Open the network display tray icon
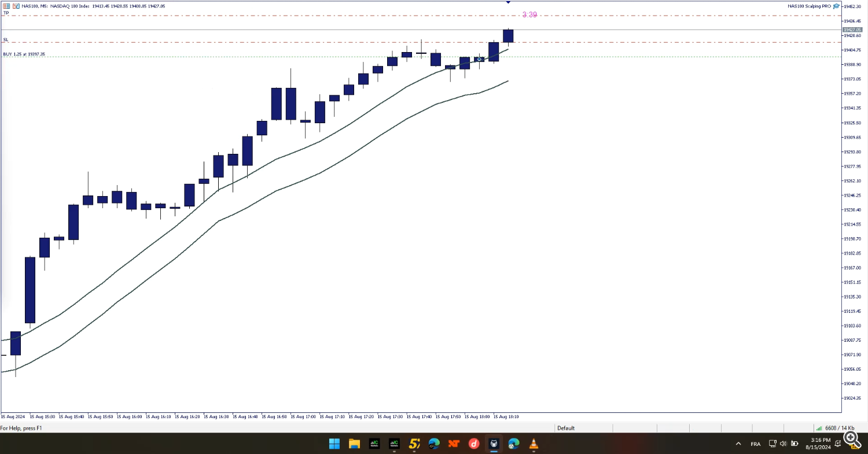This screenshot has height=454, width=868. click(773, 444)
